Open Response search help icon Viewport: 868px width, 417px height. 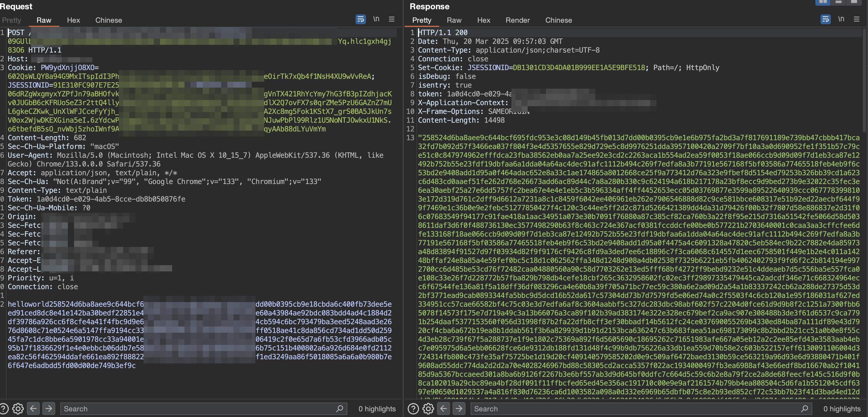[x=413, y=408]
